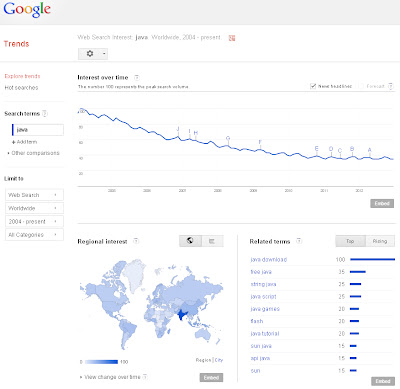Click the map intensity color scale

coord(101,362)
